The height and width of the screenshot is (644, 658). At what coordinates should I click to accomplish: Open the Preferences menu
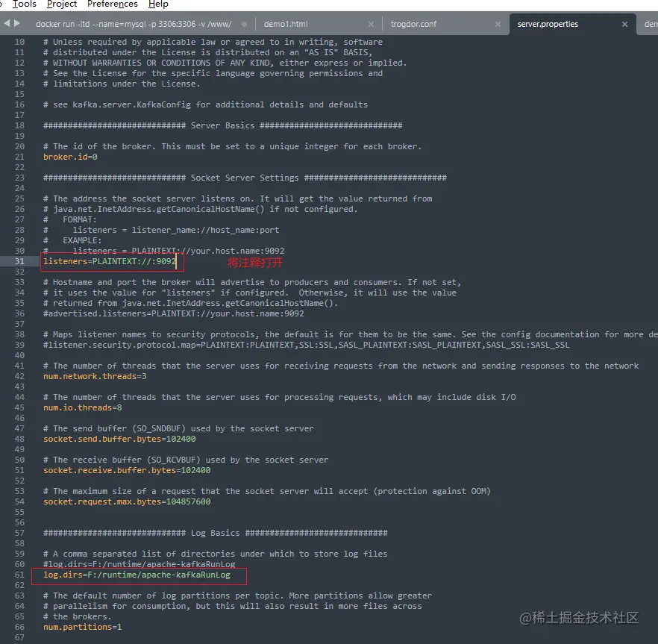(x=112, y=4)
